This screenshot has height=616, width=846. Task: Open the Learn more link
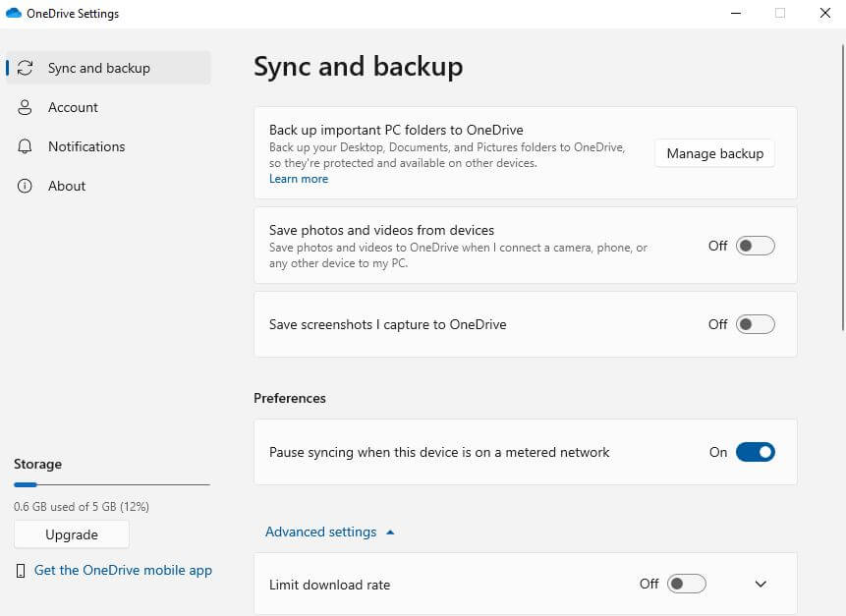[x=299, y=179]
